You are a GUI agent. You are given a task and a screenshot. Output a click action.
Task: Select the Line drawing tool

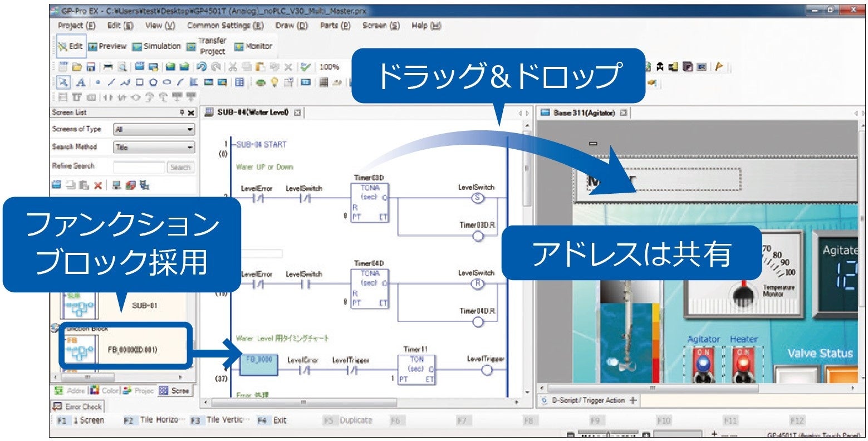click(111, 82)
